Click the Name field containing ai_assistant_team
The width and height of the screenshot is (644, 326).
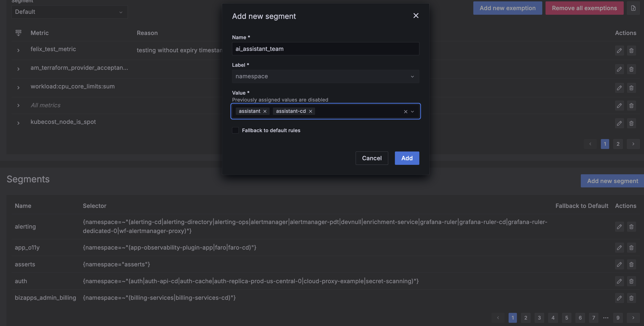tap(325, 49)
